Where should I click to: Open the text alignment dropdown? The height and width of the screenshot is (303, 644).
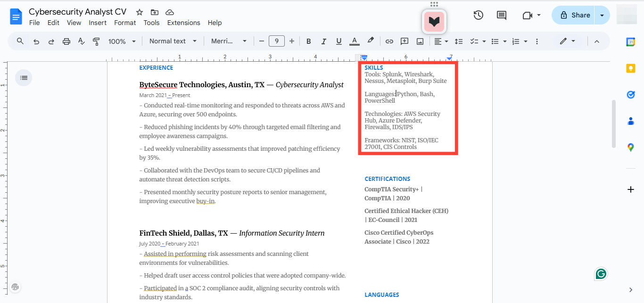tap(441, 41)
